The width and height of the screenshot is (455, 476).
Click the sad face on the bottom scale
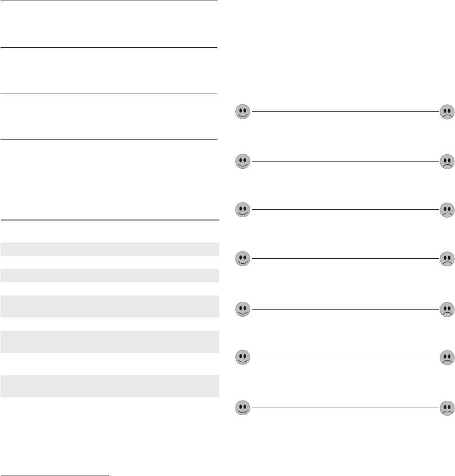point(446,408)
